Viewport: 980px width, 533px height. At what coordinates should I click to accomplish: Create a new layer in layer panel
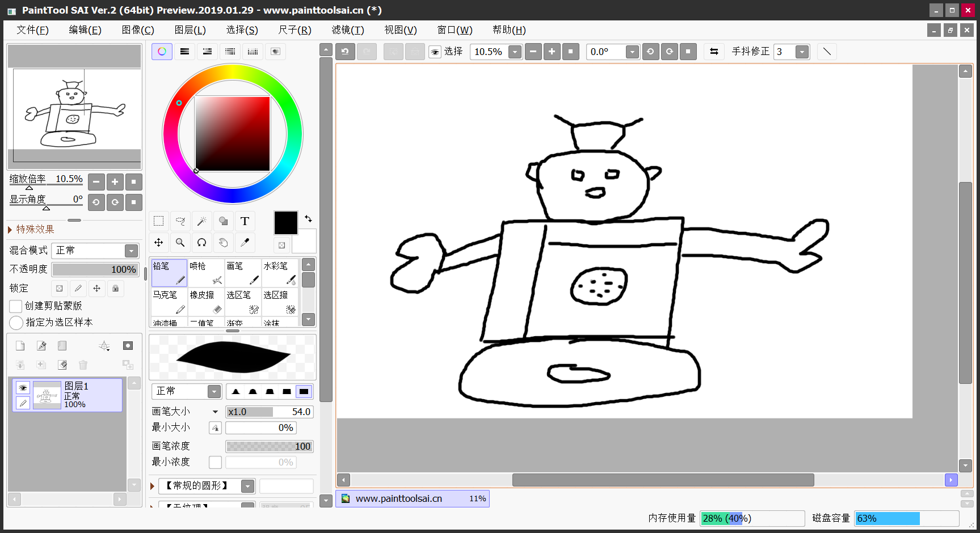[20, 346]
